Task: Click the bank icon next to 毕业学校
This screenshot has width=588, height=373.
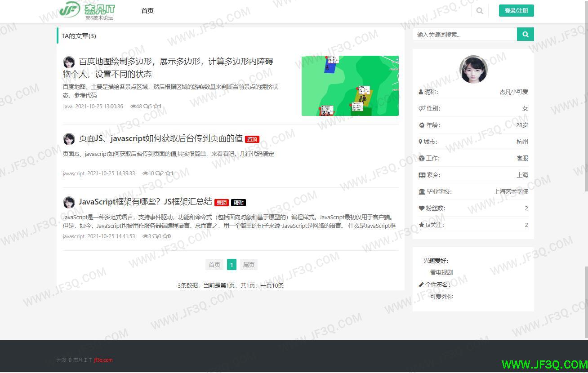Action: click(x=422, y=191)
